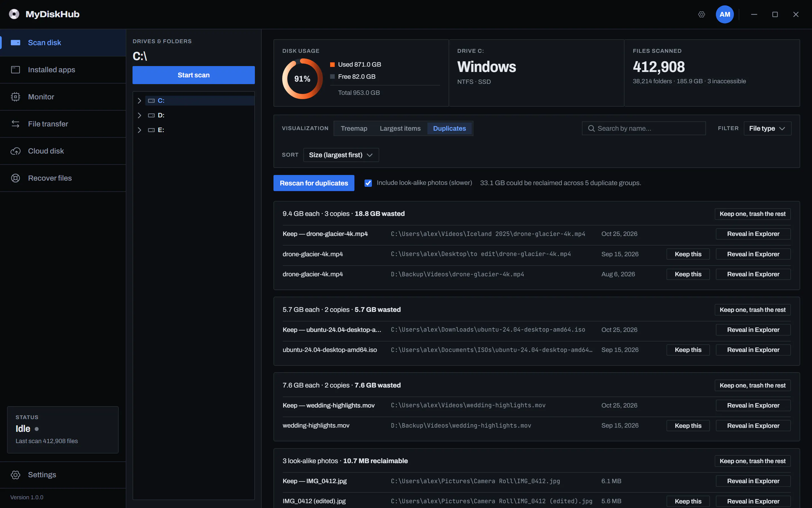812x508 pixels.
Task: Click the search magnifier icon
Action: (x=591, y=128)
